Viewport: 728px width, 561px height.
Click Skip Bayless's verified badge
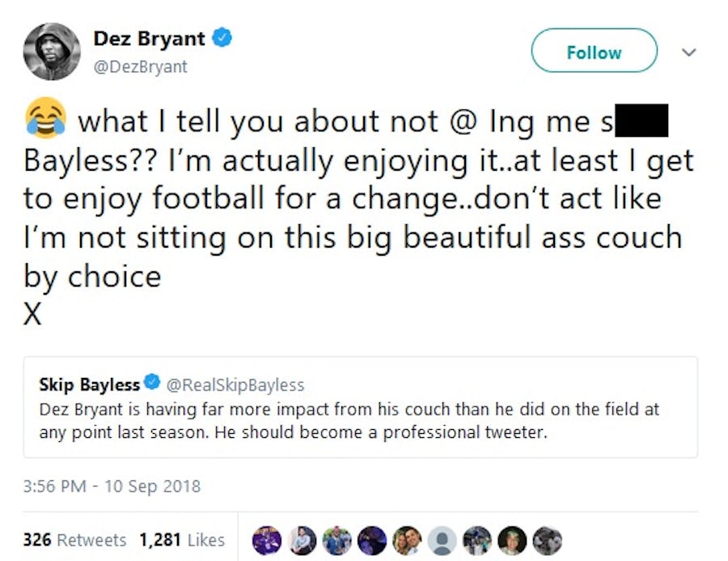pyautogui.click(x=151, y=385)
